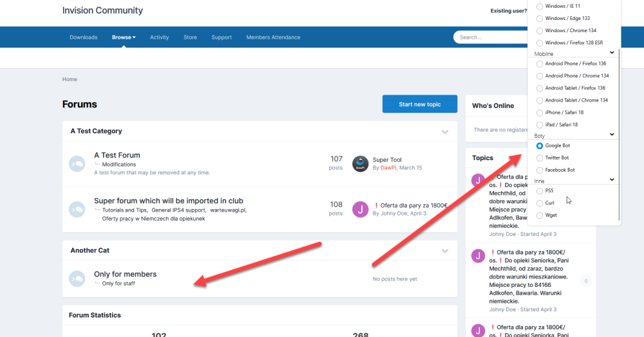Choose the iPhone / Safari 18 user agent
The image size is (644, 337).
coord(540,113)
